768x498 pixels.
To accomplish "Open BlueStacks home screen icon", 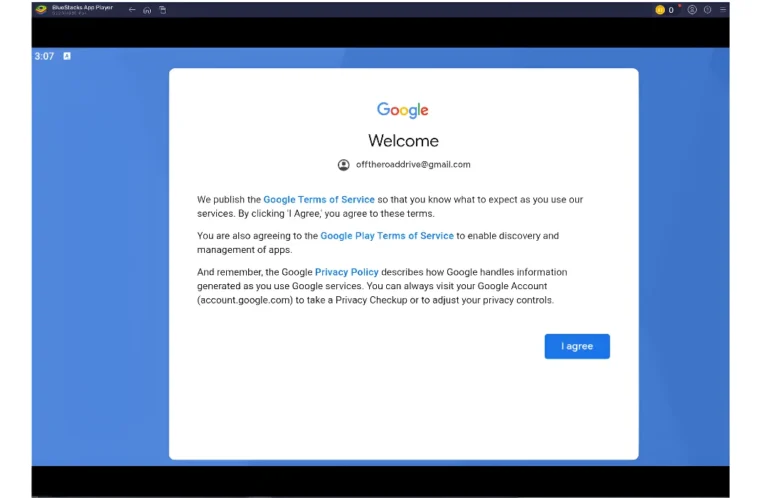I will tap(147, 10).
